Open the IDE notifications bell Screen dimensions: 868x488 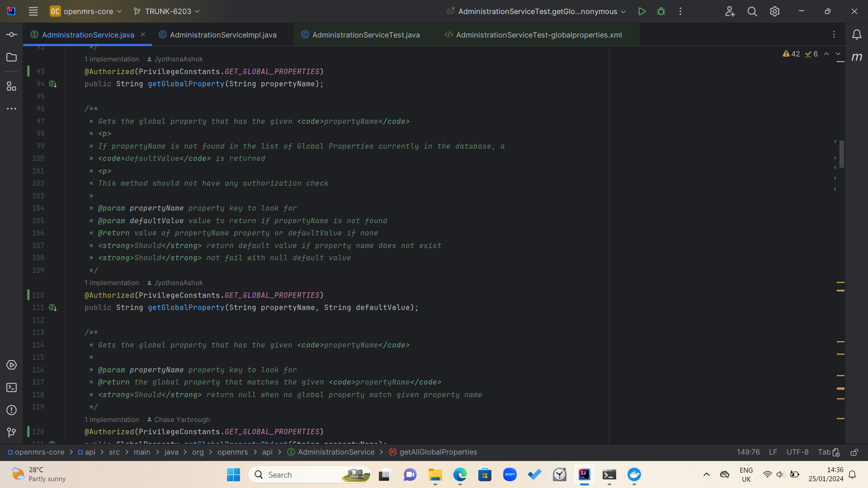click(x=857, y=35)
